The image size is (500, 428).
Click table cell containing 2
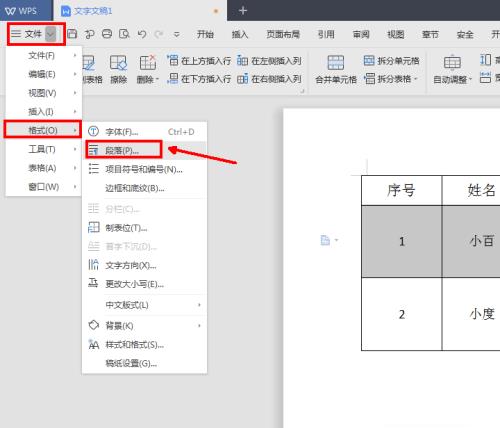click(x=402, y=314)
